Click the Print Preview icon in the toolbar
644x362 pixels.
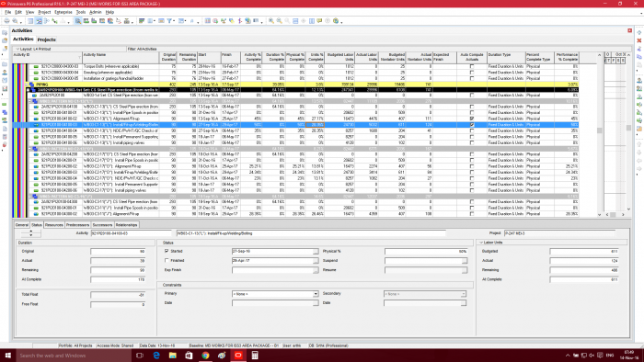coord(16,20)
